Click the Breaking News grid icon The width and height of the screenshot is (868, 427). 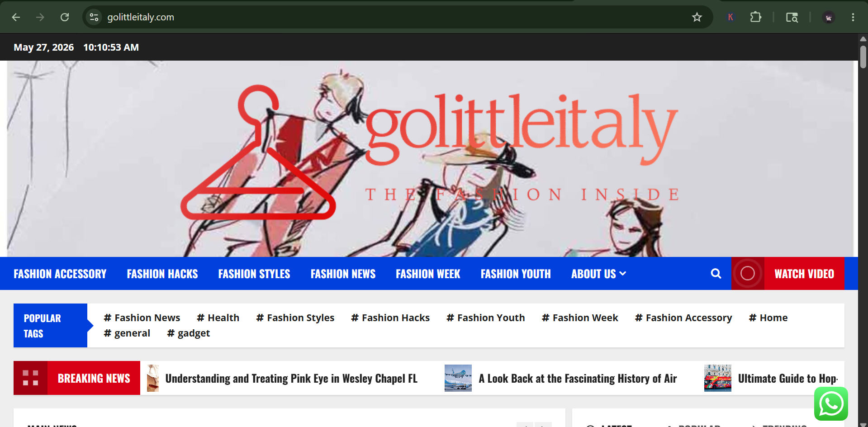tap(30, 378)
